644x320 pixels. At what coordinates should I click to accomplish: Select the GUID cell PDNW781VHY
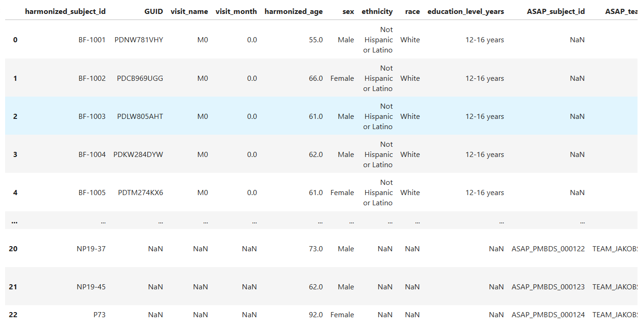tap(139, 39)
